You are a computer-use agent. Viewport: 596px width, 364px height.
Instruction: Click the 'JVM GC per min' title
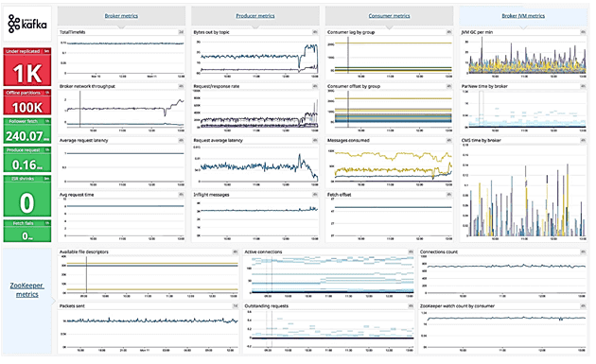point(477,32)
